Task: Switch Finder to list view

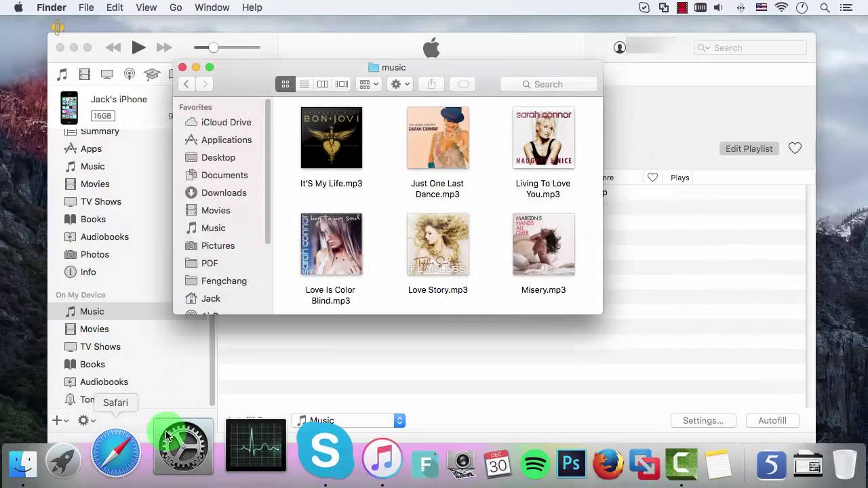Action: coord(304,84)
